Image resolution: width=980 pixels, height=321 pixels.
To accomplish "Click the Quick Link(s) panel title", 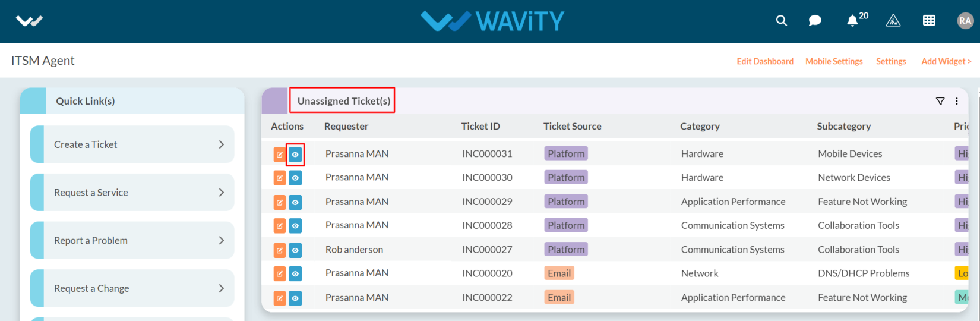I will (85, 101).
